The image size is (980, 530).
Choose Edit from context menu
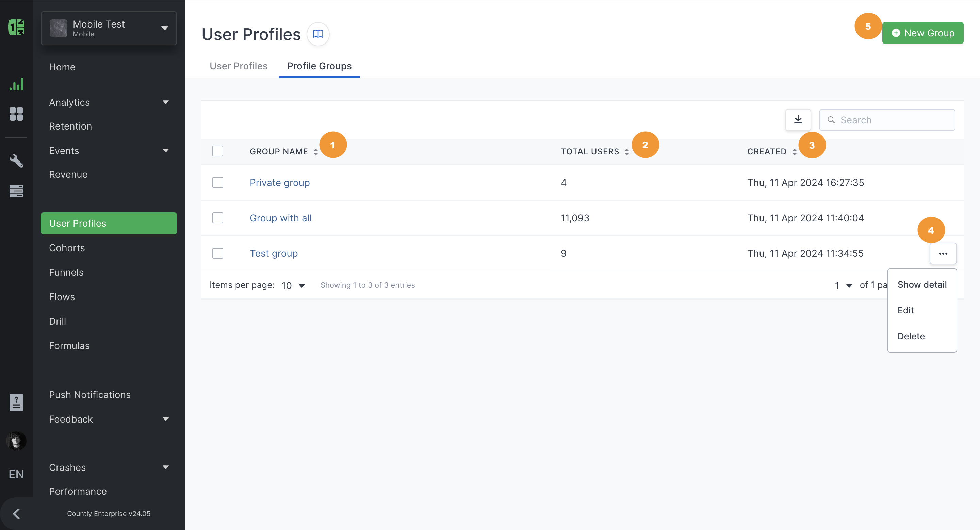[x=922, y=311]
